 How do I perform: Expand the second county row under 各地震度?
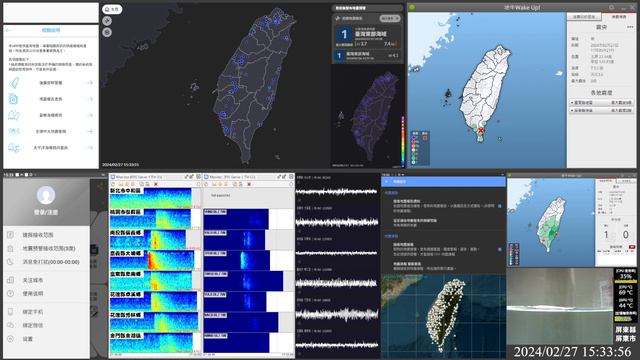click(x=602, y=110)
